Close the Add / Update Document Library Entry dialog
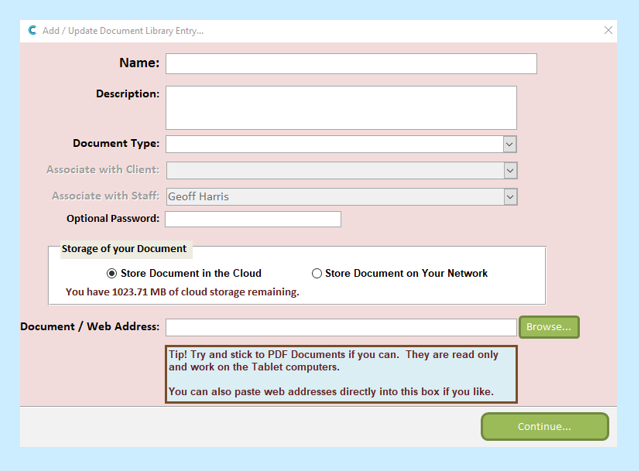This screenshot has height=471, width=639. [608, 30]
